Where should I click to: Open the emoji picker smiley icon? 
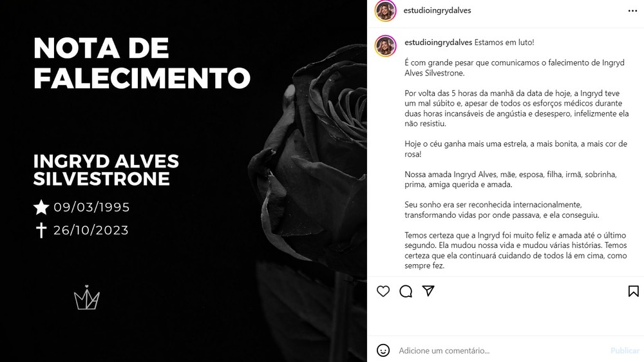(x=383, y=350)
